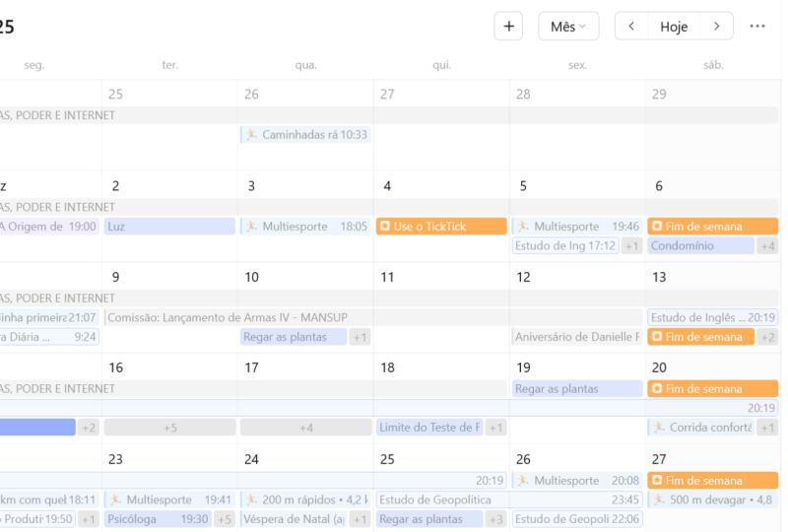Click the plus button to add event
Screen dimensions: 788x532
coord(508,27)
